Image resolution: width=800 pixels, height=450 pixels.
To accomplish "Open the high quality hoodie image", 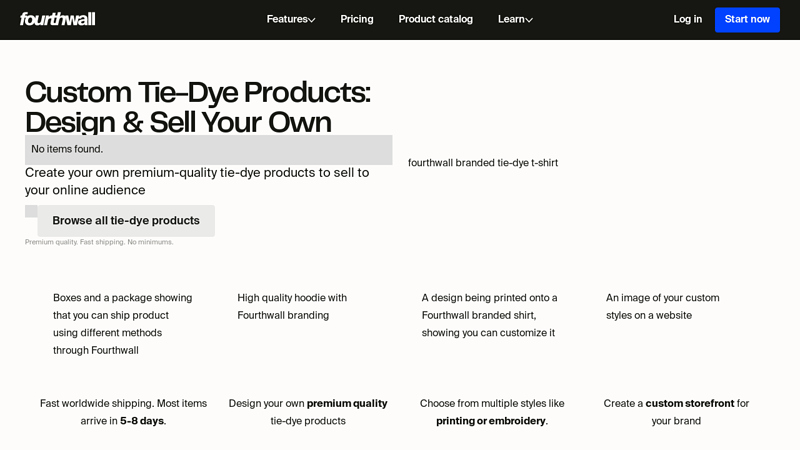I will click(x=292, y=306).
